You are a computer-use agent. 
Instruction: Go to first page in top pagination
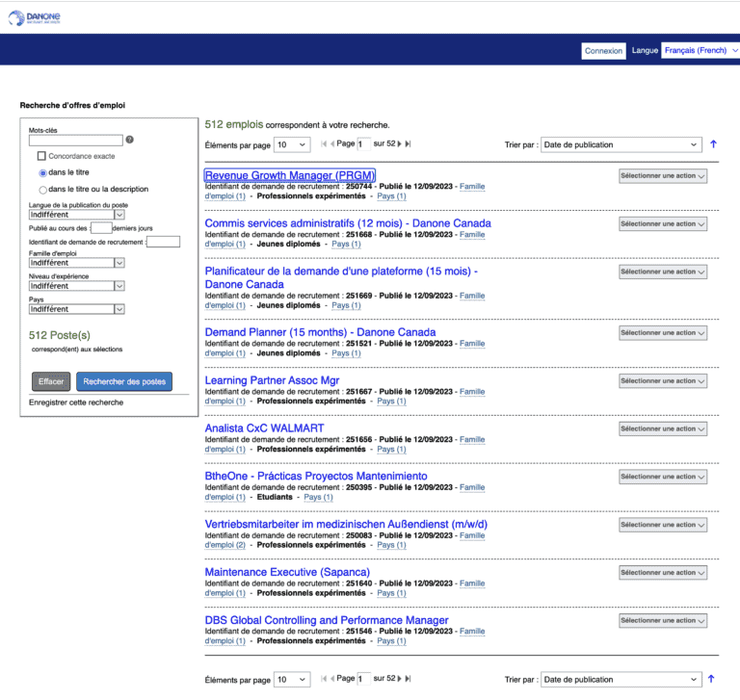tap(324, 144)
